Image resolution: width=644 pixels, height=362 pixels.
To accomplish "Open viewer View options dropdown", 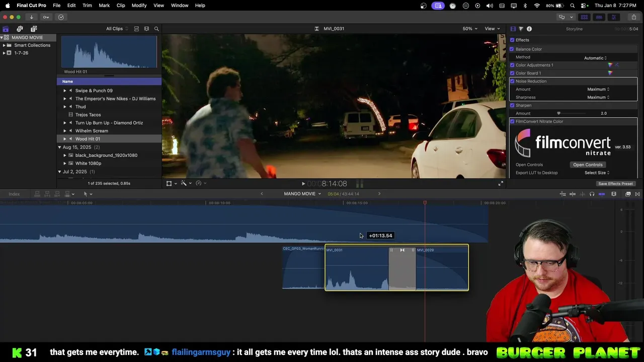I will (492, 29).
